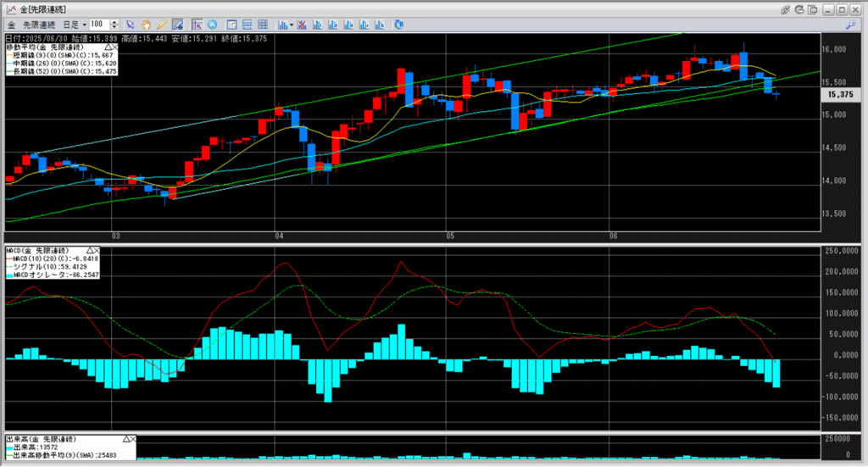Screen dimensions: 868x467
Task: Click the blue refresh arrow toolbar icon
Action: (398, 25)
